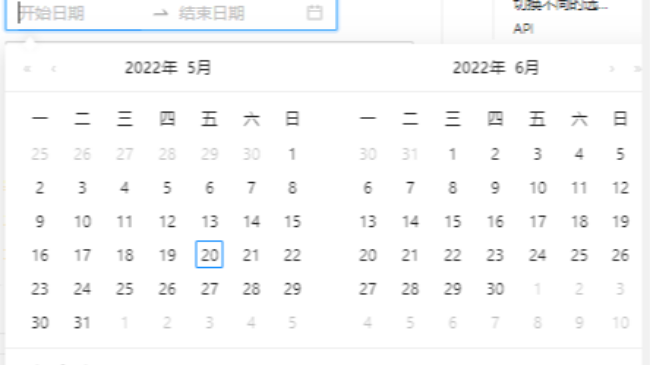Pick the greyed April 25 in the left calendar
The height and width of the screenshot is (365, 650).
click(x=39, y=154)
